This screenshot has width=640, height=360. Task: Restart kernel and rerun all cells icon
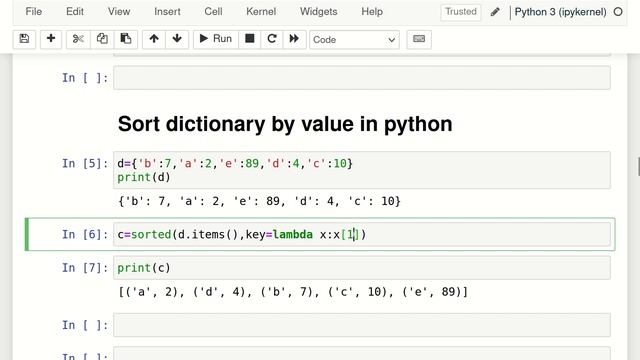pos(294,39)
